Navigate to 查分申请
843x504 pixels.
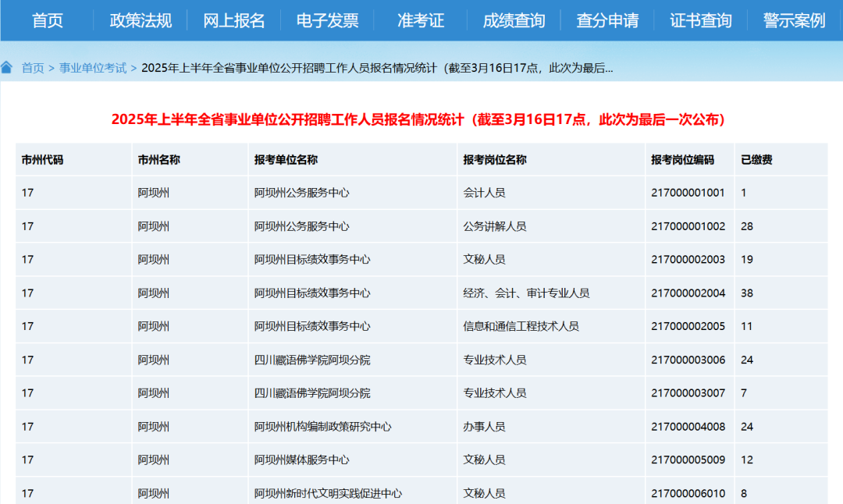tap(607, 20)
